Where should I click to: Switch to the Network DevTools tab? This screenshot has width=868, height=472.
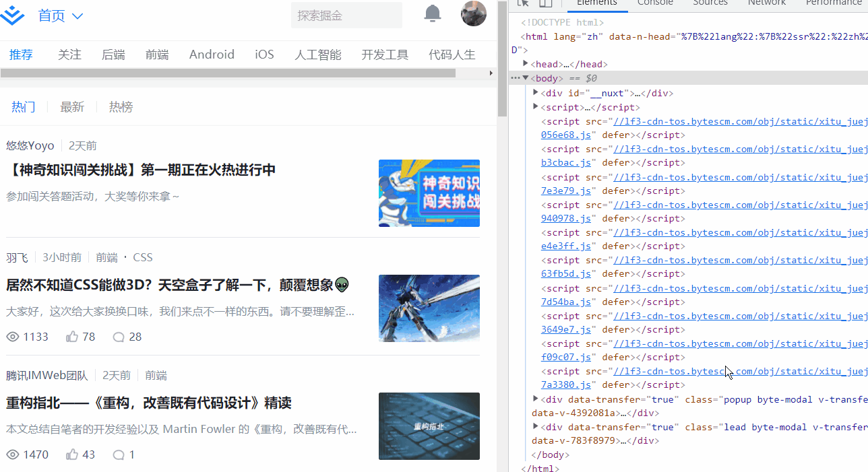pos(767,3)
